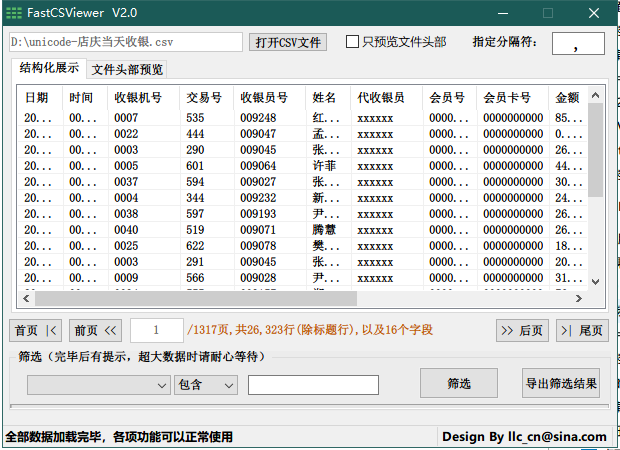Click the status message 全部数据加载完毕

click(x=119, y=437)
